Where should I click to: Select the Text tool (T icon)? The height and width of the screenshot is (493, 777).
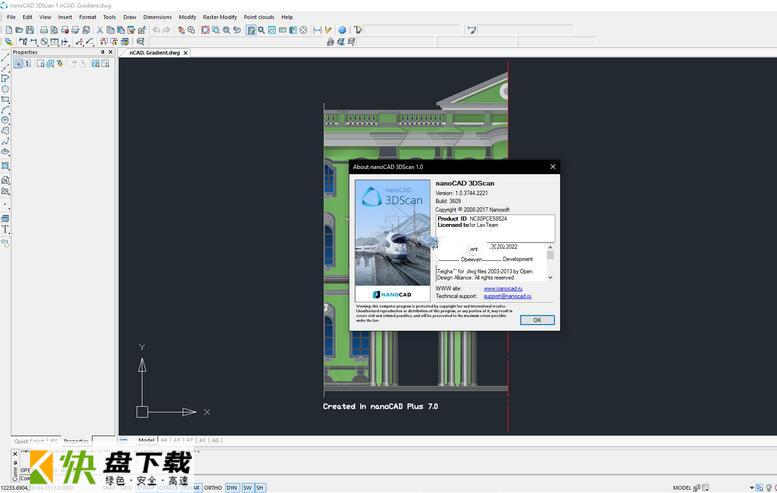[5, 229]
